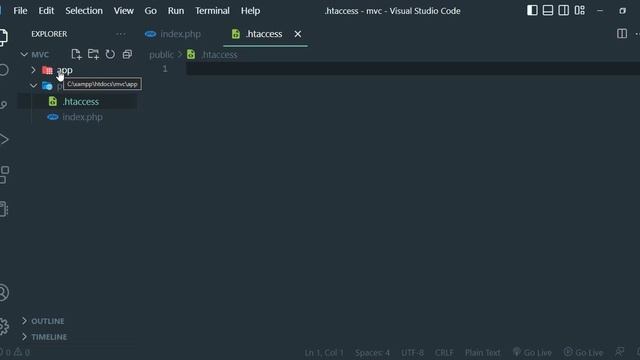Image resolution: width=640 pixels, height=360 pixels.
Task: Minimize the Visual Studio Code window
Action: pos(600,11)
